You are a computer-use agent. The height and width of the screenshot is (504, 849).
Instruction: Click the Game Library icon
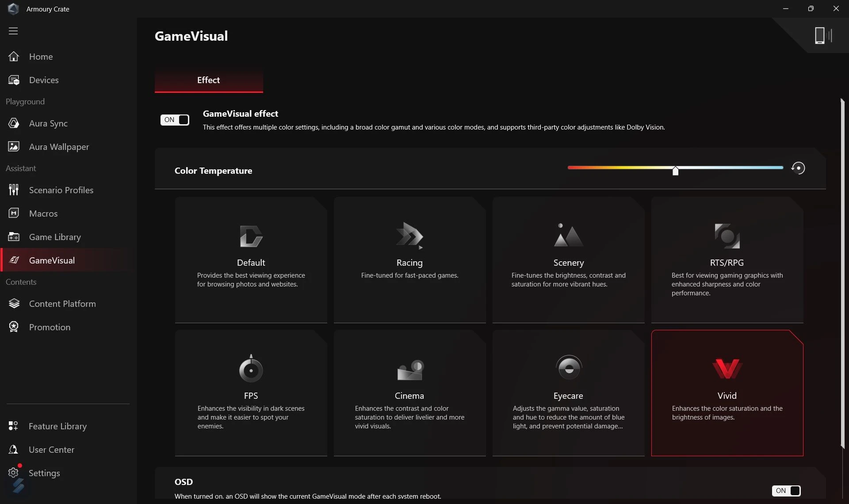pos(14,237)
